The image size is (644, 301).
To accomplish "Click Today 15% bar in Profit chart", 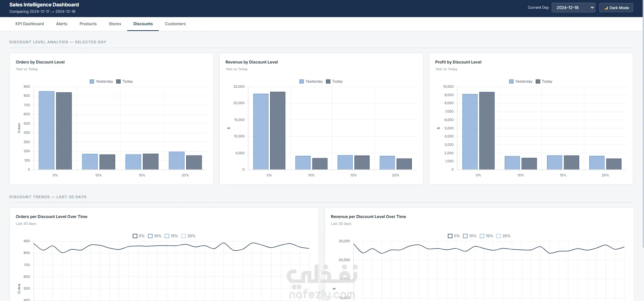I will pos(572,163).
